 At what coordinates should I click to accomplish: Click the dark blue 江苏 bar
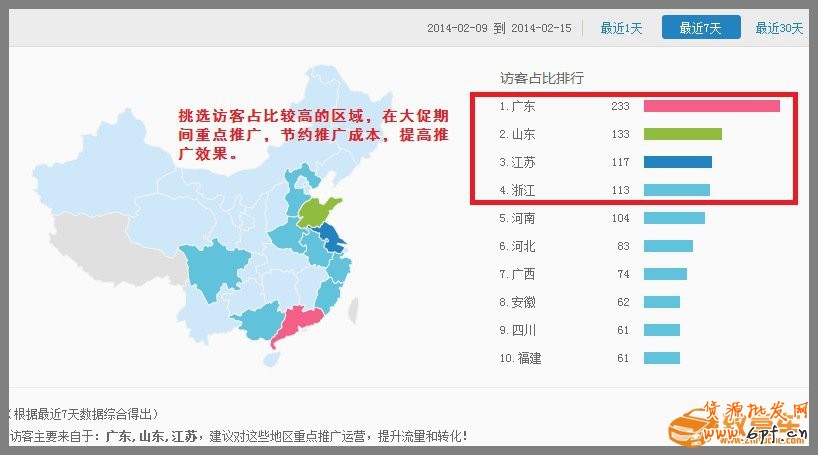tap(677, 162)
